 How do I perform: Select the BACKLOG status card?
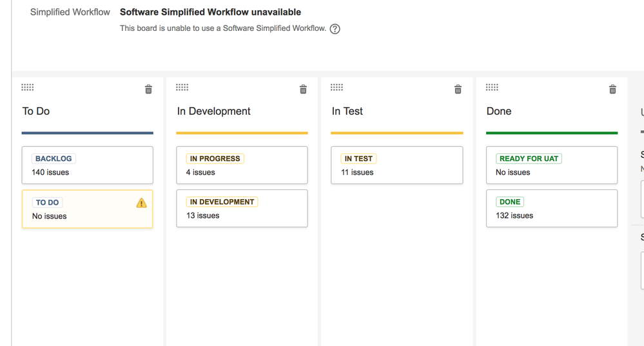[87, 165]
